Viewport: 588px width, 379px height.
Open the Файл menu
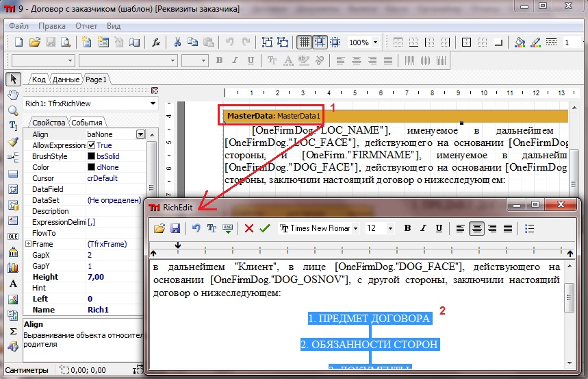(x=18, y=26)
